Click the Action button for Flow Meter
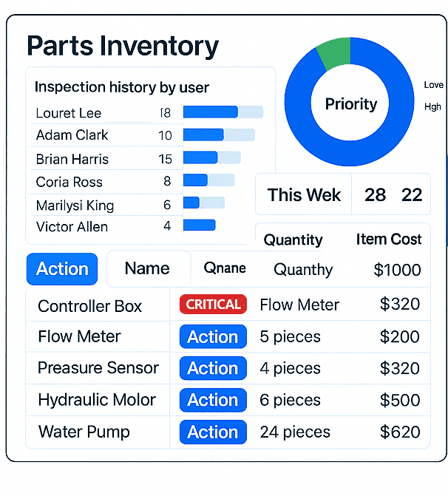The image size is (448, 496). tap(212, 336)
